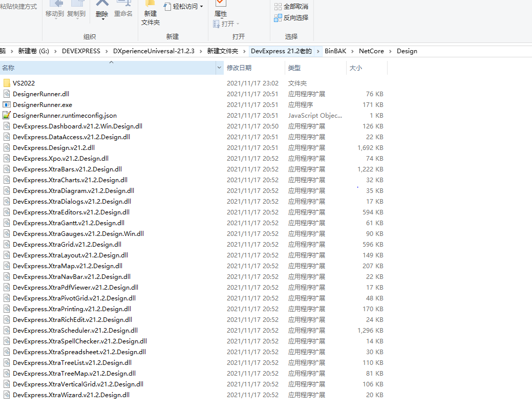Select DevExpress.XtraGrid.v21.2.Design.dll icon

[7, 245]
